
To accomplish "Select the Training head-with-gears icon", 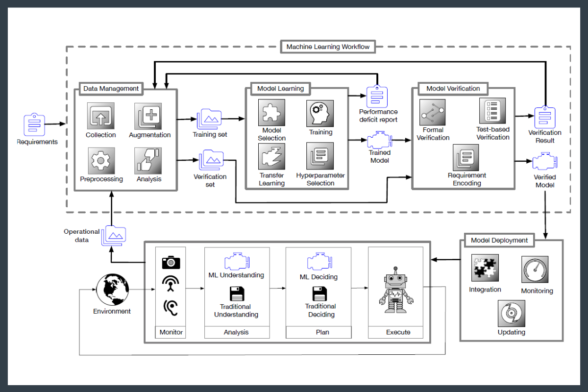I will pos(320,114).
